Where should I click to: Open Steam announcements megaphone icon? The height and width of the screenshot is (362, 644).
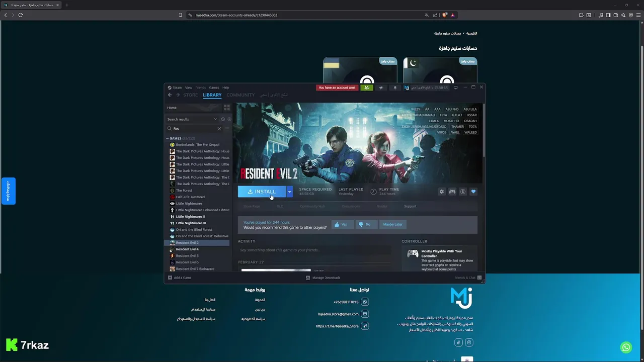coord(381,87)
